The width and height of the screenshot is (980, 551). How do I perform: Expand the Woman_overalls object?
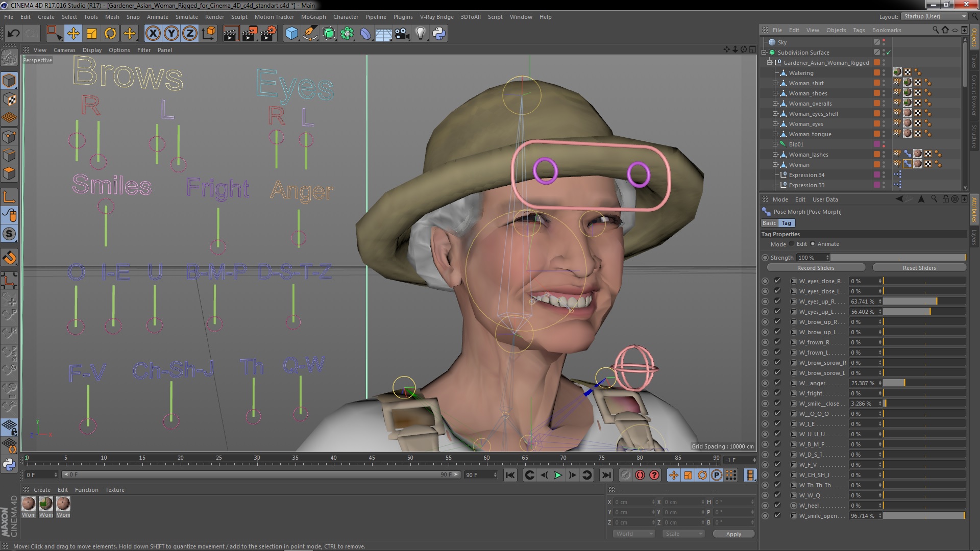coord(775,104)
